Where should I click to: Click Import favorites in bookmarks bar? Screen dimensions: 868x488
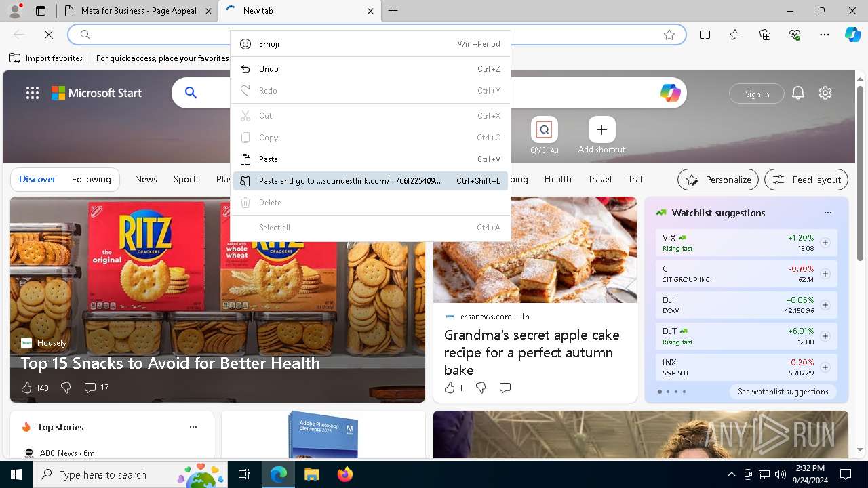coord(46,58)
